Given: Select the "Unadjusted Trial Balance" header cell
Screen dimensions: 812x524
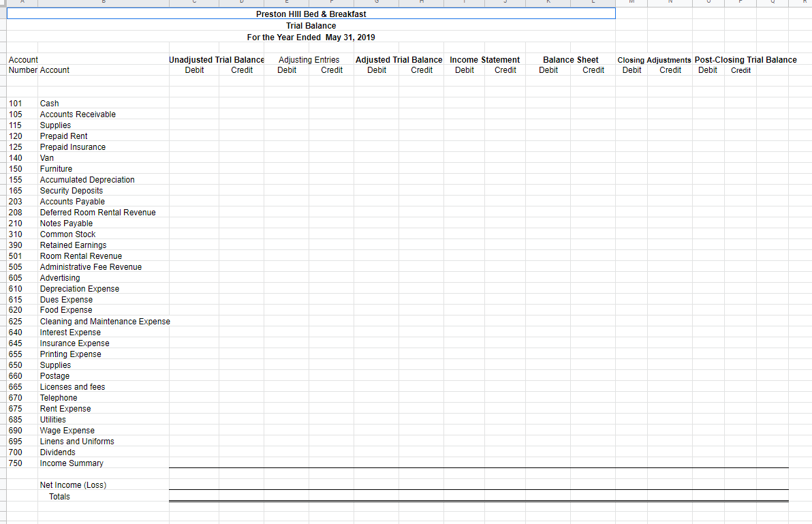Looking at the screenshot, I should tap(216, 59).
